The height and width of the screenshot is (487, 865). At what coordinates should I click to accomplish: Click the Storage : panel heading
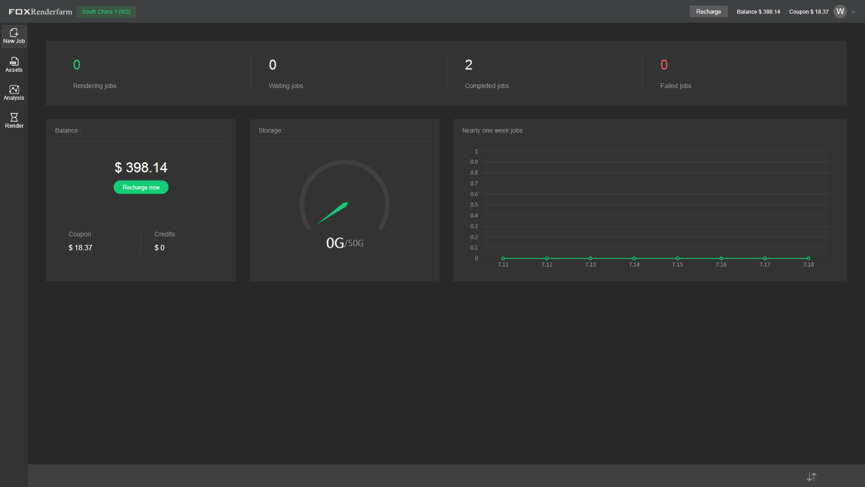[x=271, y=131]
